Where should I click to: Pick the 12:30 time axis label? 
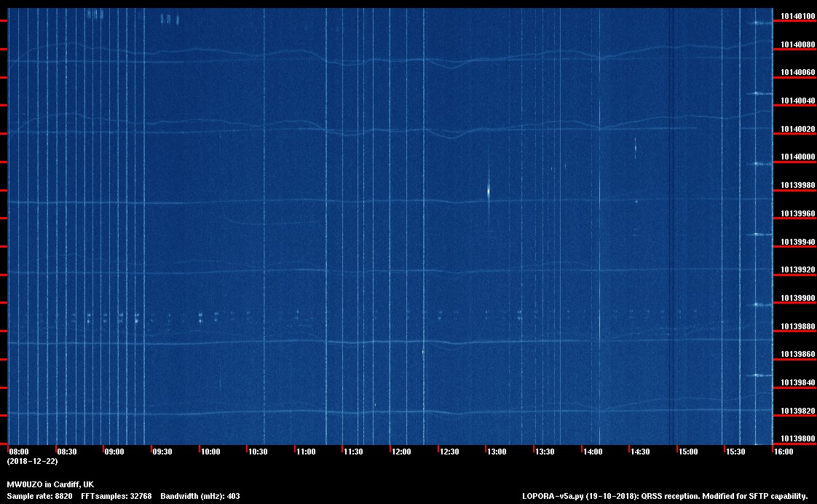point(449,452)
